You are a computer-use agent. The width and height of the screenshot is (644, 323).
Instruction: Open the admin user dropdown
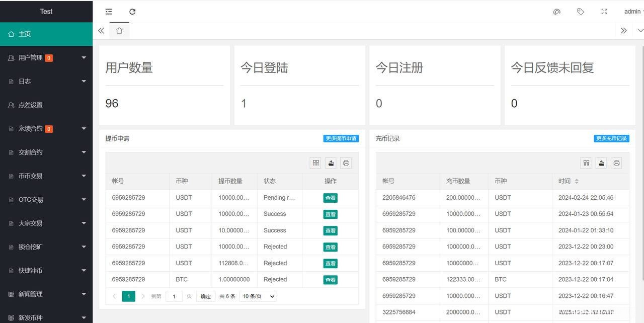[x=633, y=12]
